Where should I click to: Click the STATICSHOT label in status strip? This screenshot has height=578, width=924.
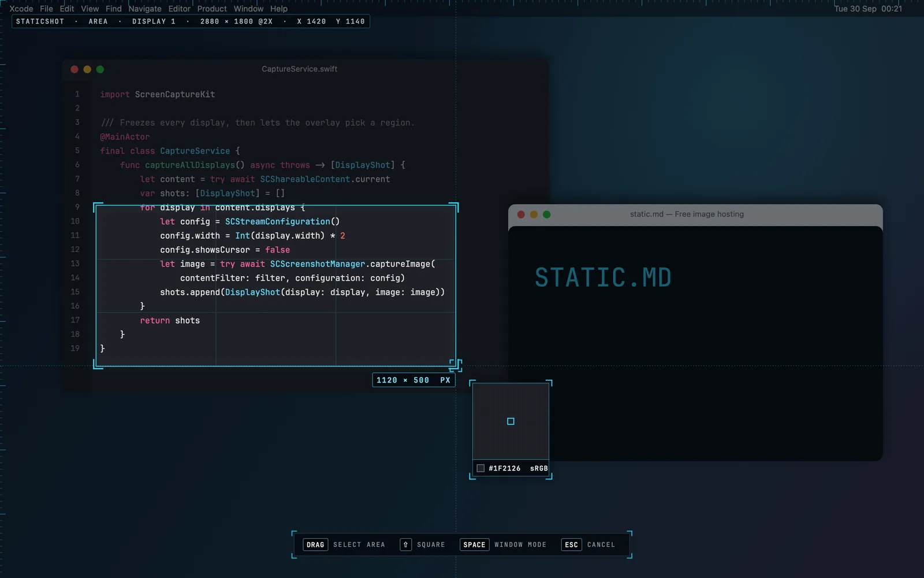[40, 21]
